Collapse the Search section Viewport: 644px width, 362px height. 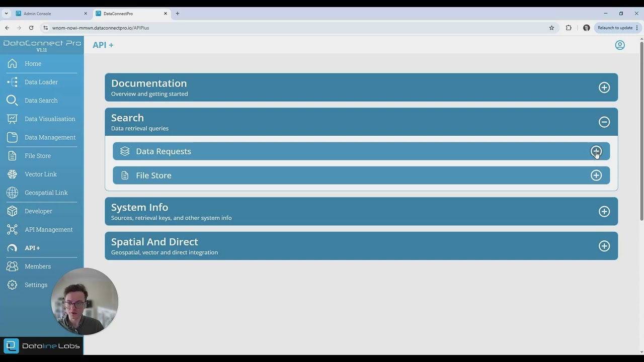click(604, 122)
